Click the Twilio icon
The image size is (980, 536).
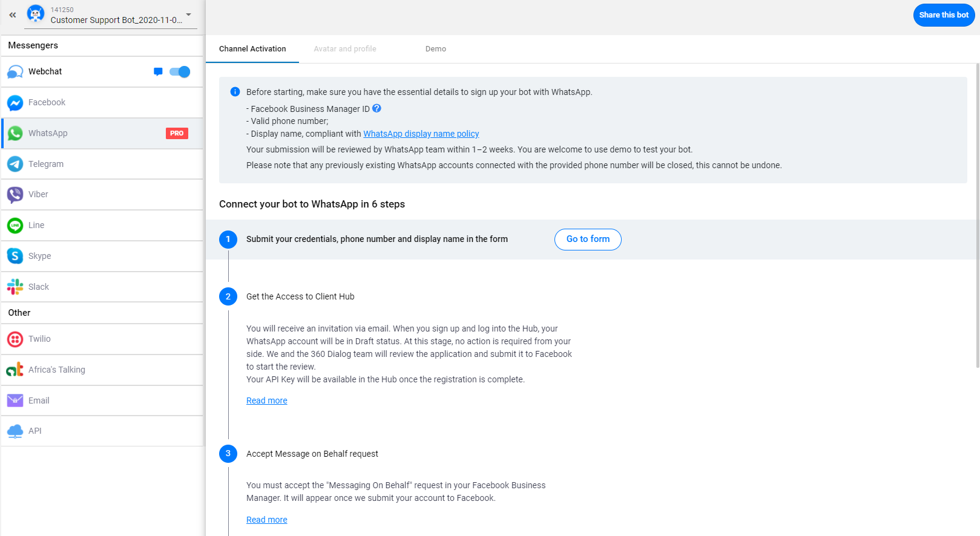15,339
